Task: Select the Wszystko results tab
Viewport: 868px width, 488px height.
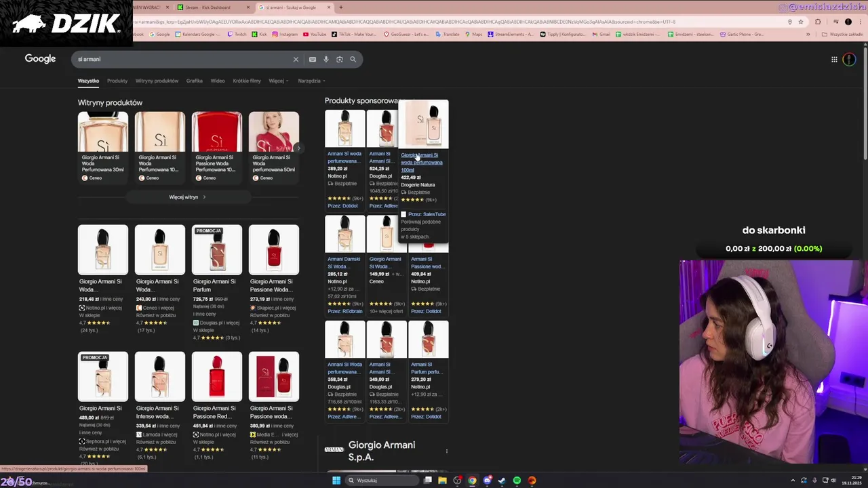Action: pos(88,81)
